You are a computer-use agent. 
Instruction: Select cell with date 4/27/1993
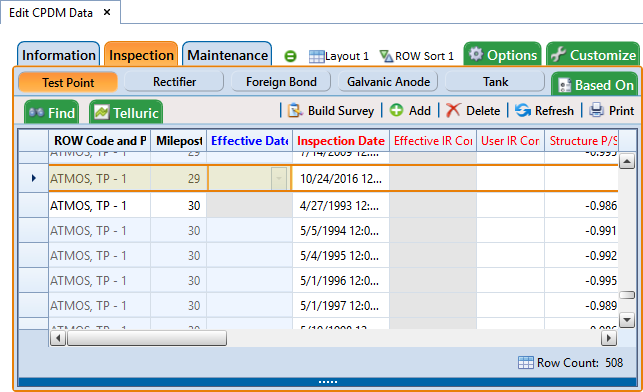point(341,205)
